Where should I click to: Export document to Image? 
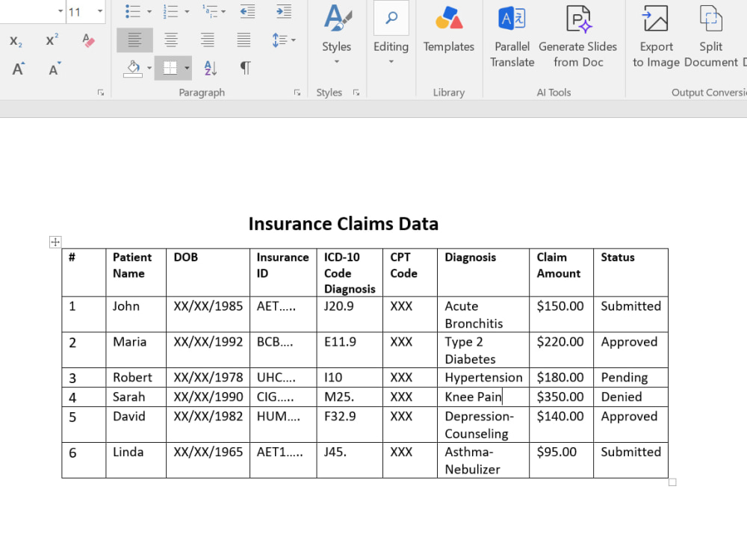click(656, 36)
